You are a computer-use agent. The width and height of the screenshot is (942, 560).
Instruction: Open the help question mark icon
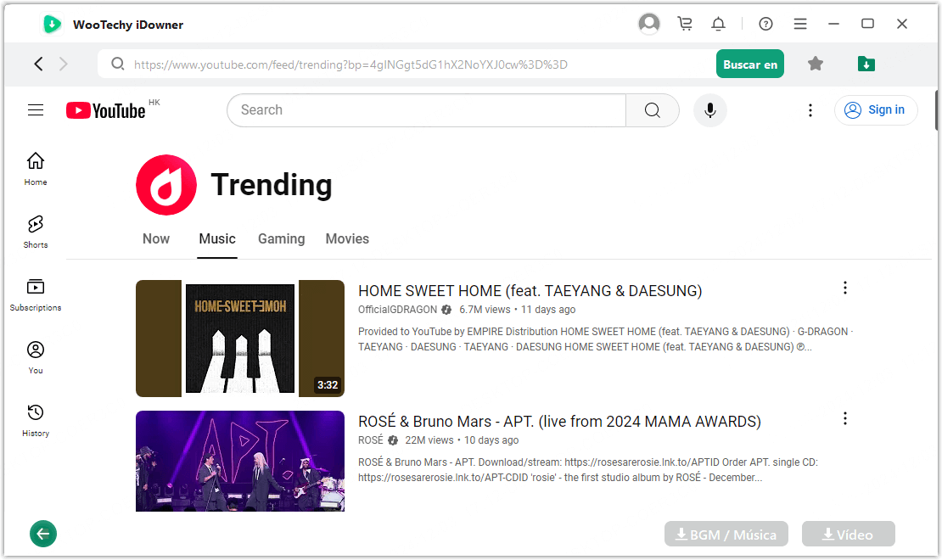point(765,24)
